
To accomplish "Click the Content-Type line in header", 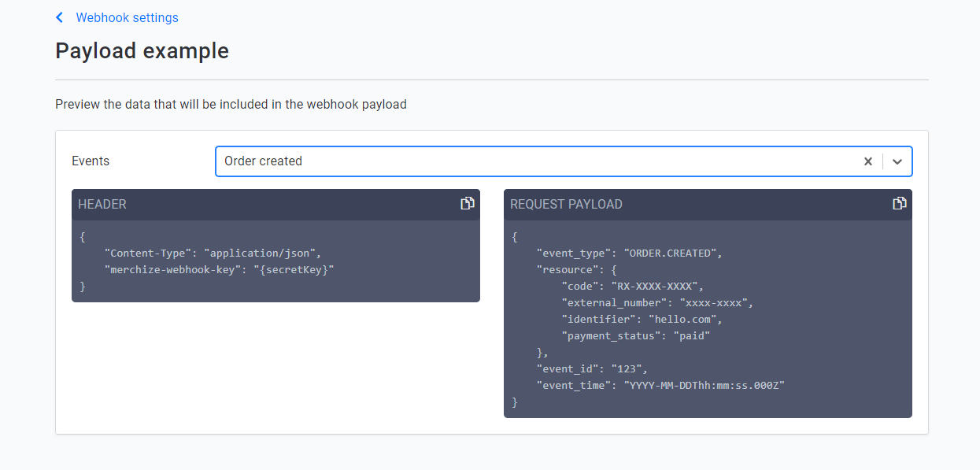I will tap(213, 254).
